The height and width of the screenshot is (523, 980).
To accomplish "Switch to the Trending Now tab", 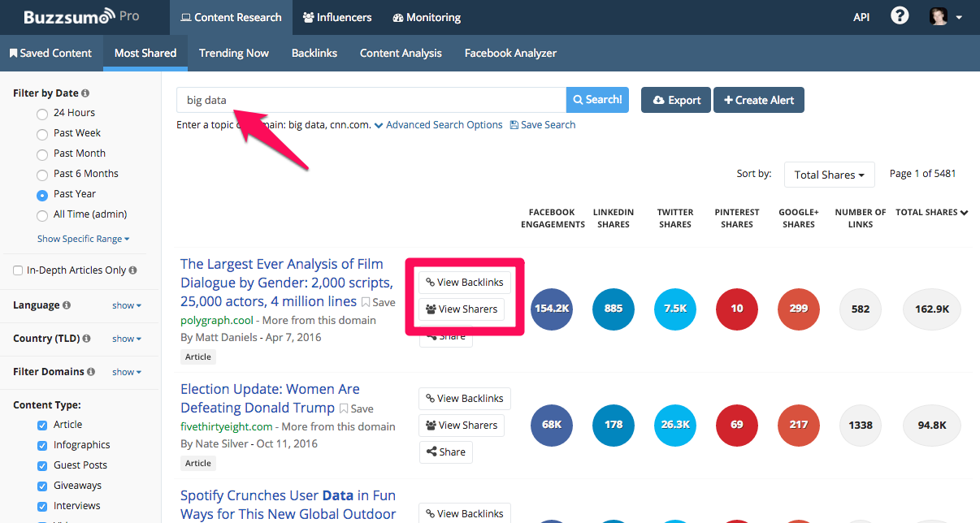I will pos(234,53).
